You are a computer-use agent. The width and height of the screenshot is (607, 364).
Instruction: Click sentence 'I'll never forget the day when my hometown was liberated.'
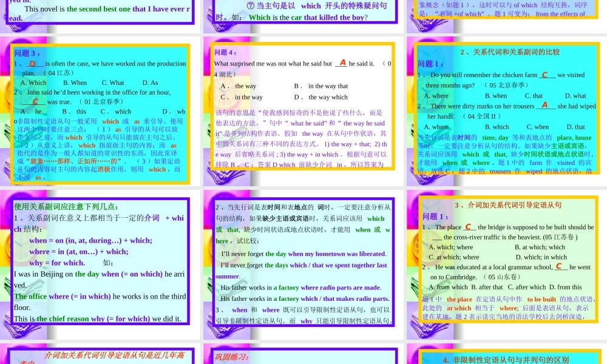point(304,254)
